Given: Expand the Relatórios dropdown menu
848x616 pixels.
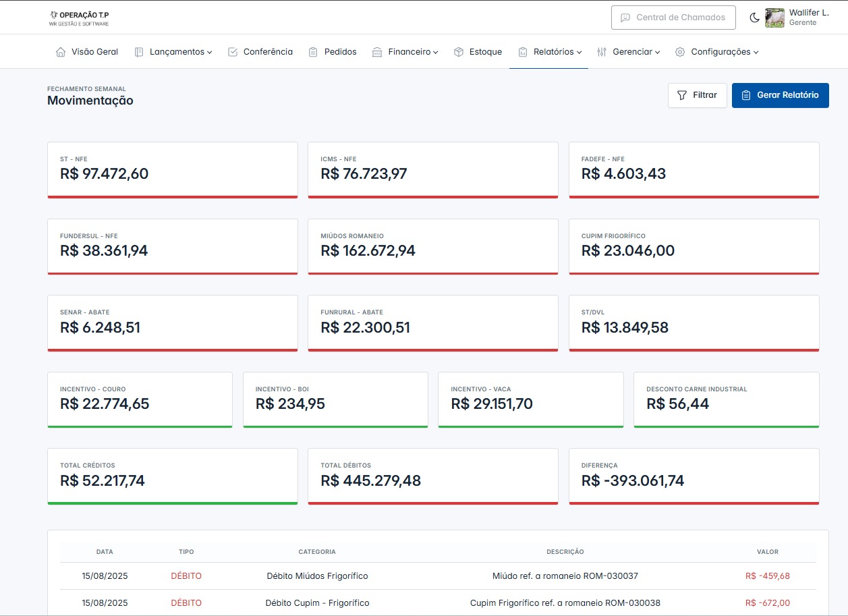Looking at the screenshot, I should pos(579,52).
